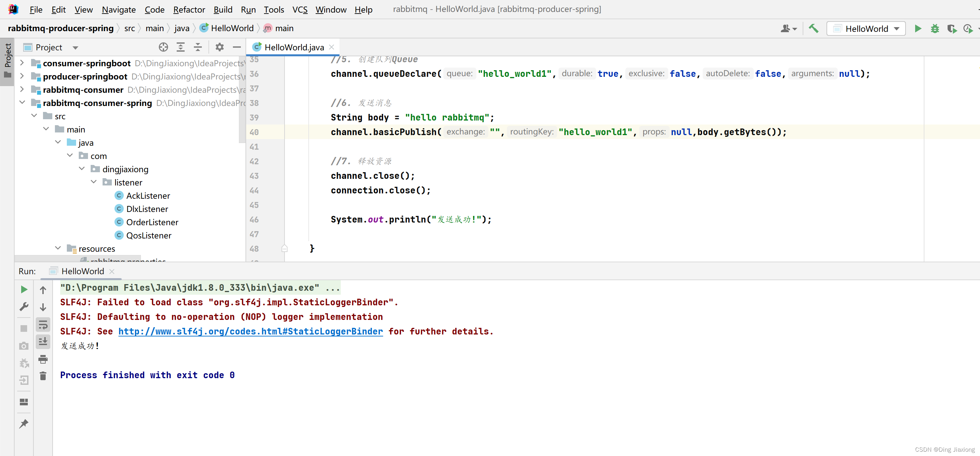The image size is (980, 456).
Task: Collapse the com package node
Action: click(x=70, y=155)
